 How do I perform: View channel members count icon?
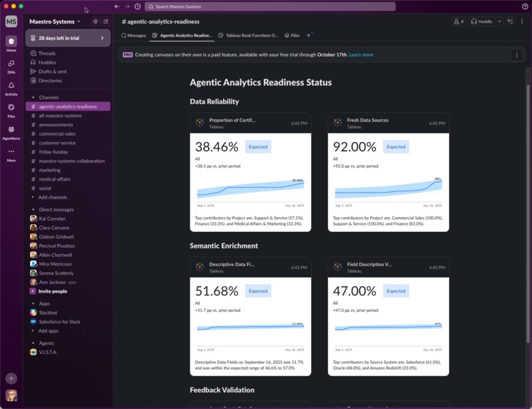point(459,21)
